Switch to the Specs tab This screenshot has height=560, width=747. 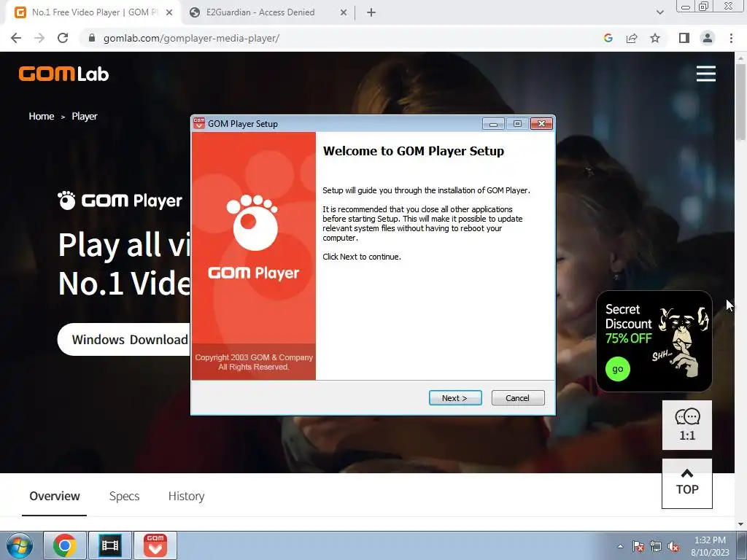pyautogui.click(x=124, y=496)
